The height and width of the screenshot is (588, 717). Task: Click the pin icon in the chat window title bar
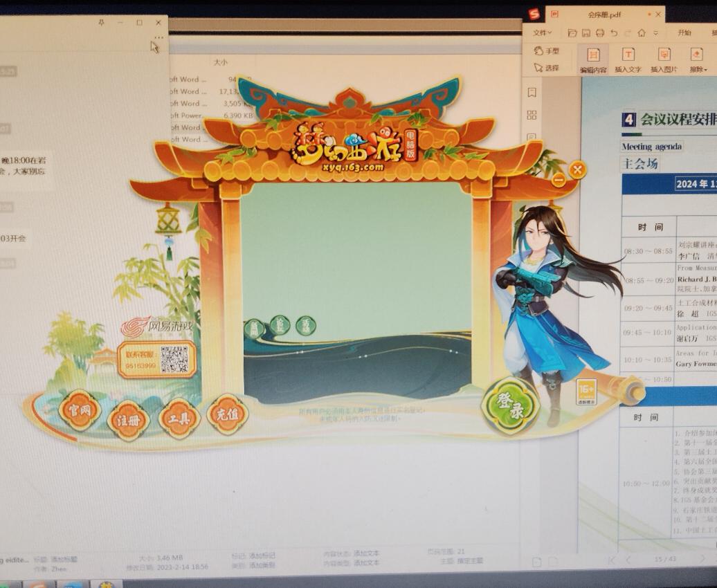coord(102,22)
